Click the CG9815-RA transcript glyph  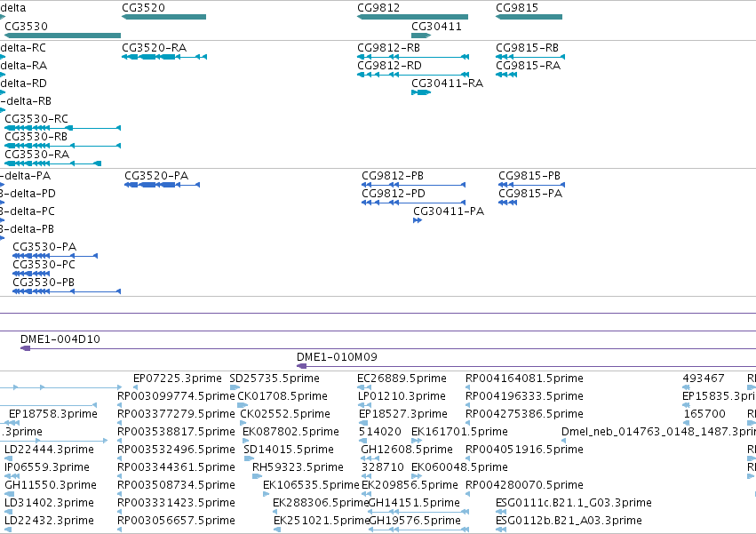click(x=506, y=75)
